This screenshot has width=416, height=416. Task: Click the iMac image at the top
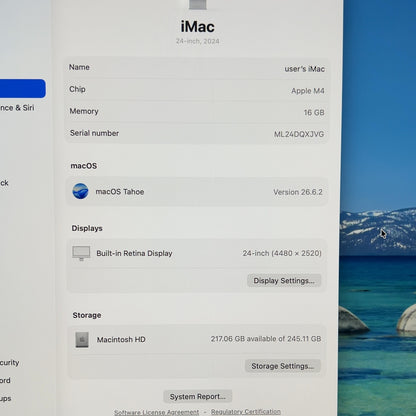pos(198,4)
